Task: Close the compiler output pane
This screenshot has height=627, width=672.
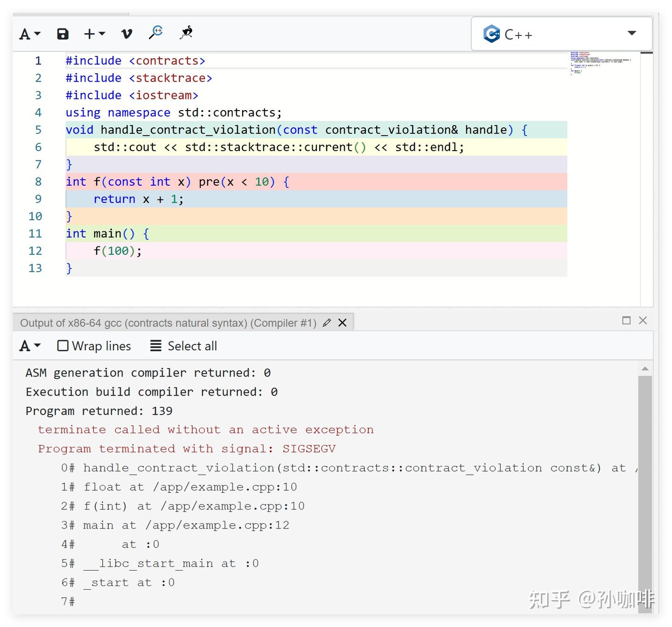Action: (643, 320)
